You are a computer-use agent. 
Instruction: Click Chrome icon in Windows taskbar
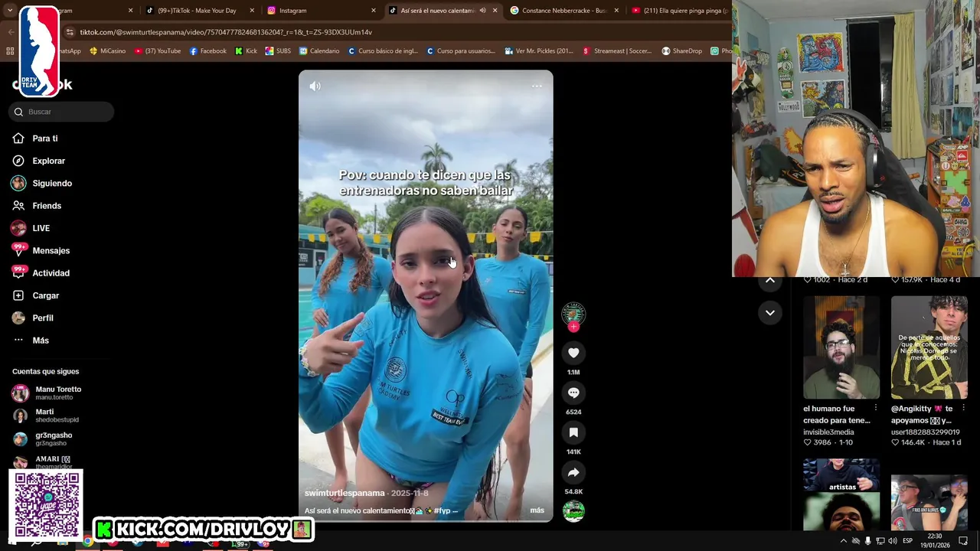click(x=88, y=542)
